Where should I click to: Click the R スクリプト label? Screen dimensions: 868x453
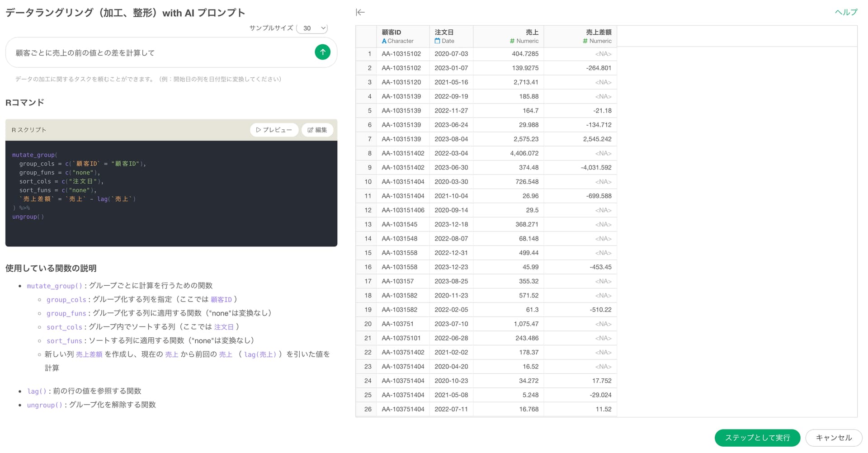click(x=29, y=130)
